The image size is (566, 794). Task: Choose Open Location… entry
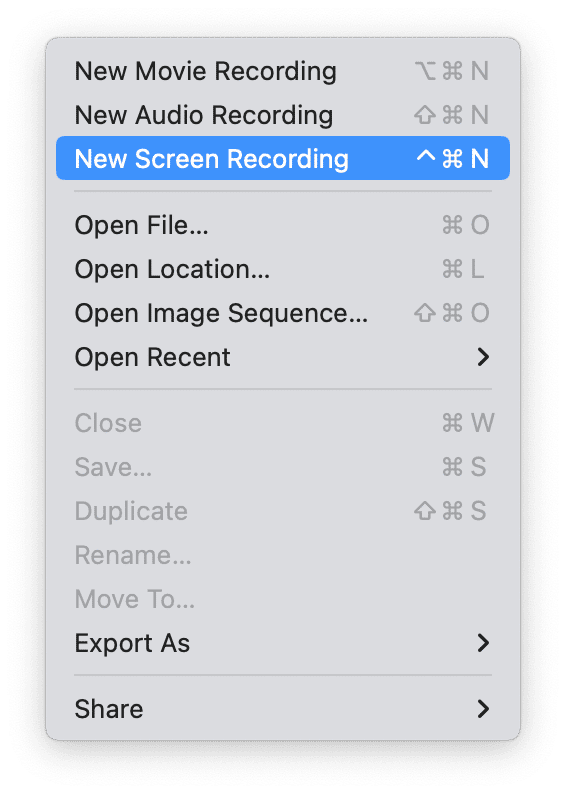(x=282, y=269)
